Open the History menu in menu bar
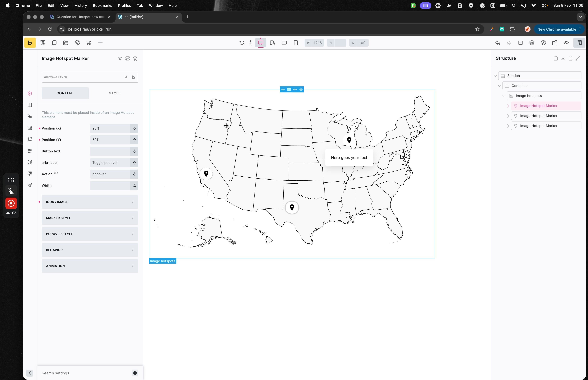Image resolution: width=588 pixels, height=380 pixels. [81, 5]
